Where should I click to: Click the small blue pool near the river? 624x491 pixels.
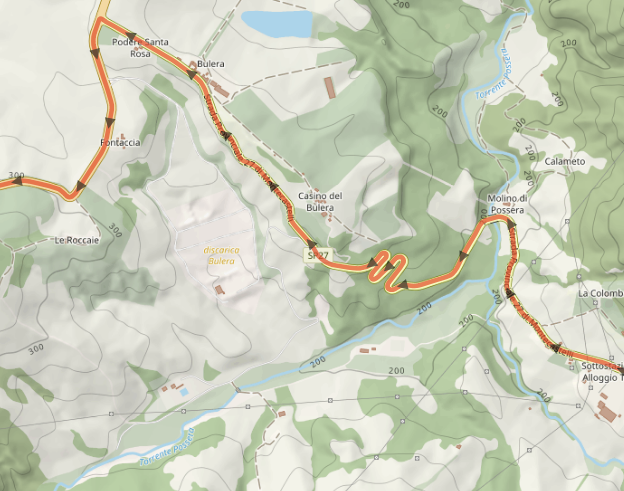coord(184,392)
